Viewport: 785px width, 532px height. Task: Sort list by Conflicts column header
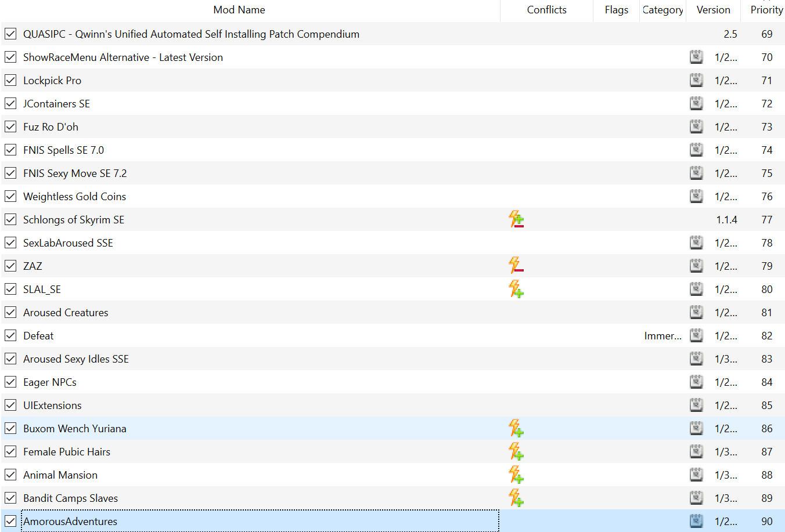[x=546, y=10]
